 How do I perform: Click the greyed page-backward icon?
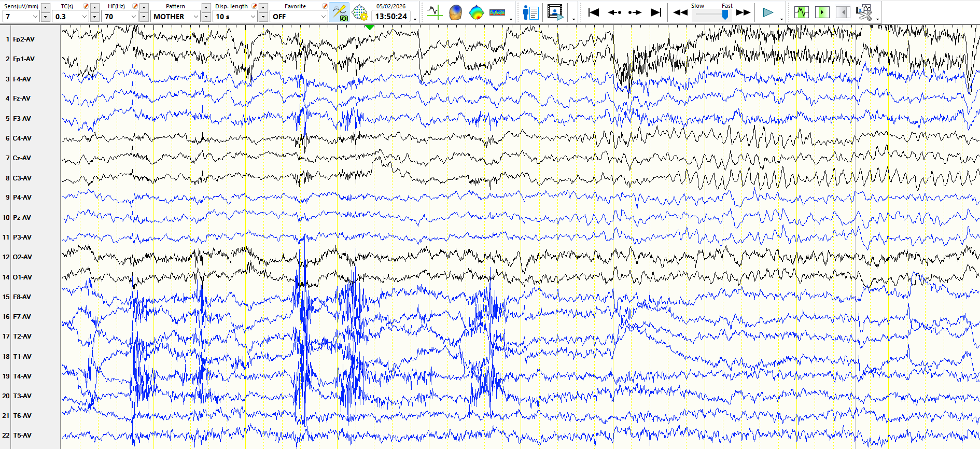point(843,12)
